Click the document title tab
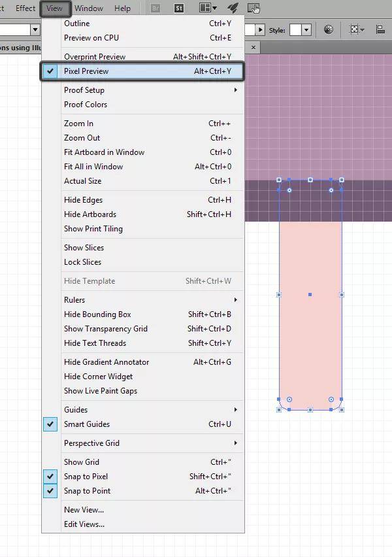 tap(21, 48)
